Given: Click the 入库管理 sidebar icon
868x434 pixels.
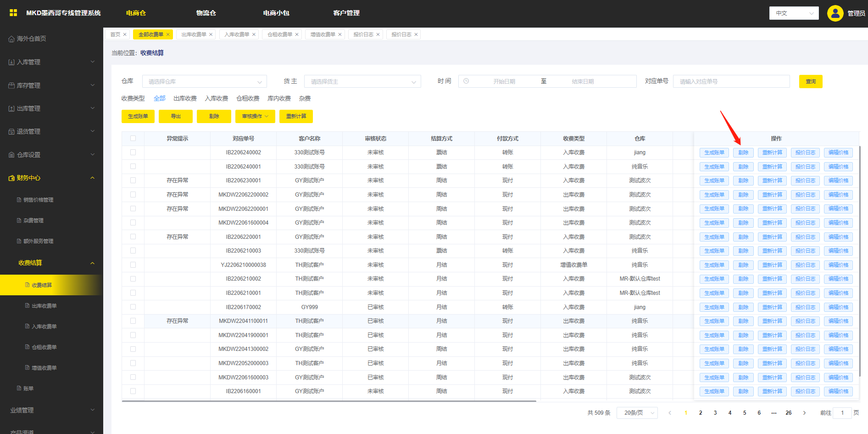Looking at the screenshot, I should [11, 62].
